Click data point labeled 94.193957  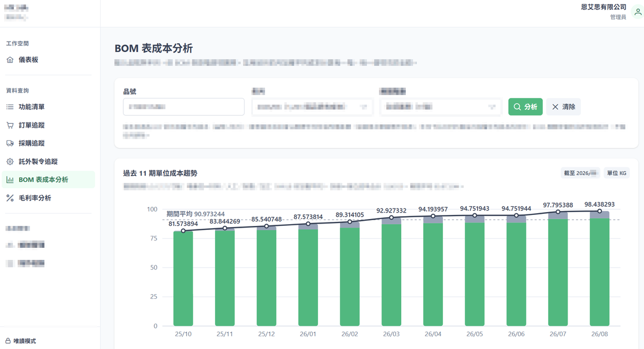pyautogui.click(x=433, y=216)
